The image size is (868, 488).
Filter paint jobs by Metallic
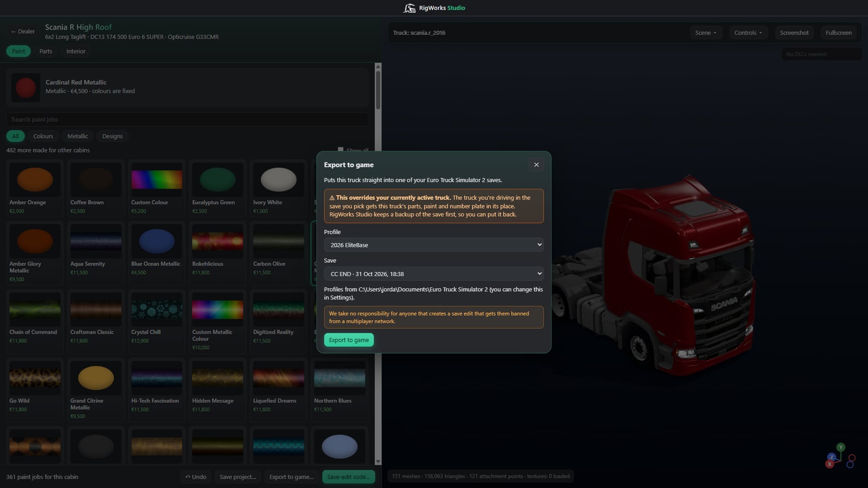point(78,136)
